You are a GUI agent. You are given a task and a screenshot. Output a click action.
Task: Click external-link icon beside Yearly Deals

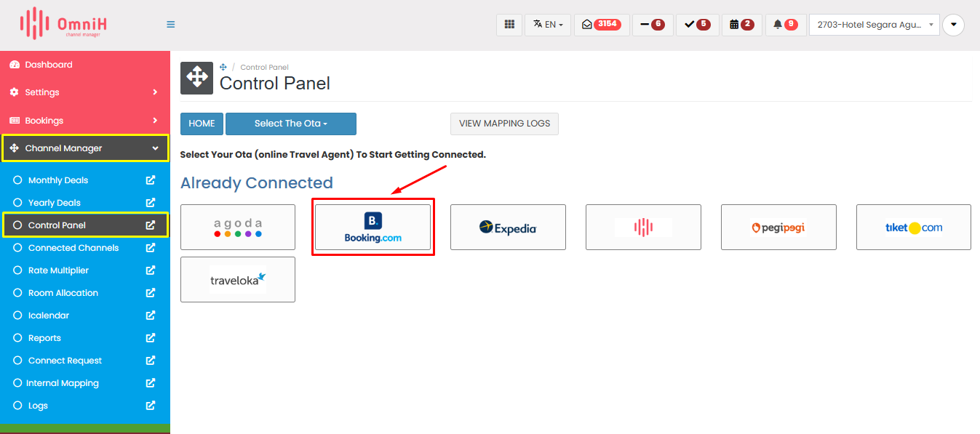tap(151, 203)
